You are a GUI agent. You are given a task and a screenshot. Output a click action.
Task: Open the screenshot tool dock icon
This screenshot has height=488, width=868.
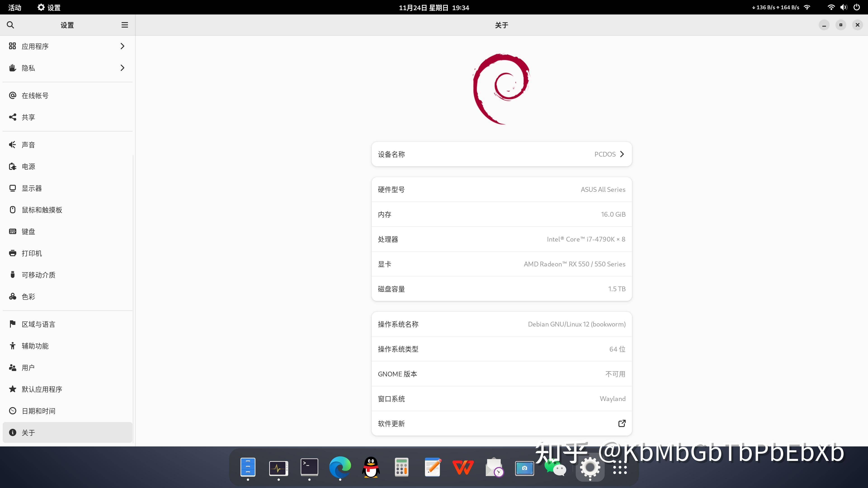[x=524, y=468]
